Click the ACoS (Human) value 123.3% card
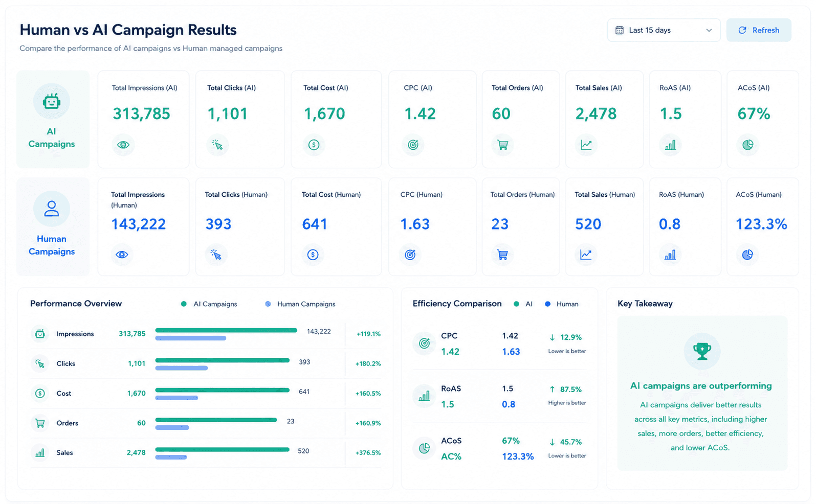816x504 pixels. click(x=762, y=226)
